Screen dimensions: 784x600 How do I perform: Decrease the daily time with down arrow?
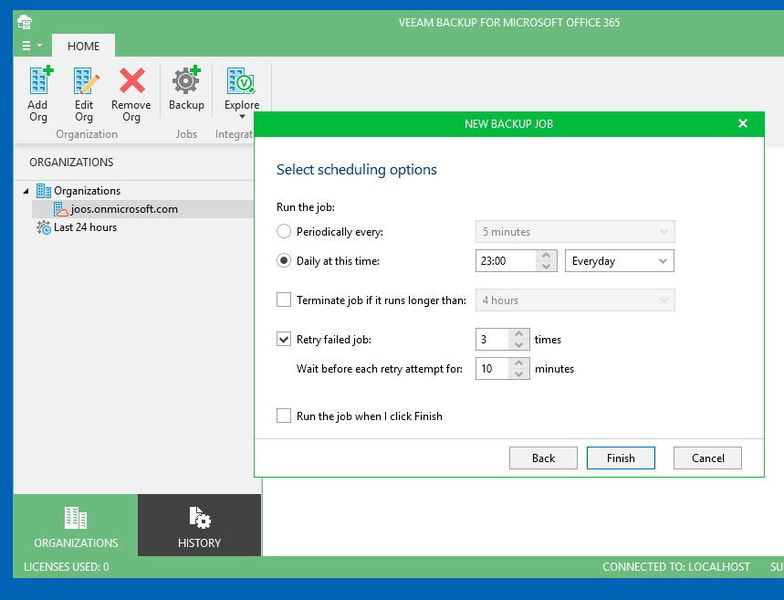tap(546, 266)
